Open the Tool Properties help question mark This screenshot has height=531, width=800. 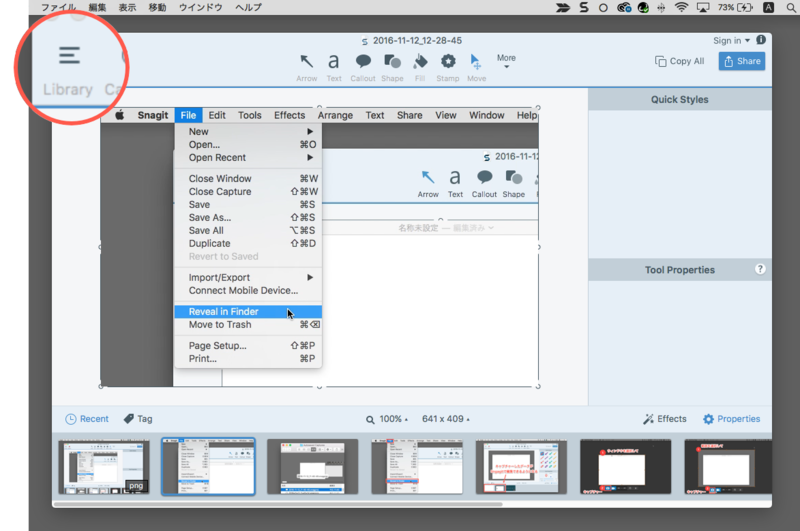coord(760,269)
